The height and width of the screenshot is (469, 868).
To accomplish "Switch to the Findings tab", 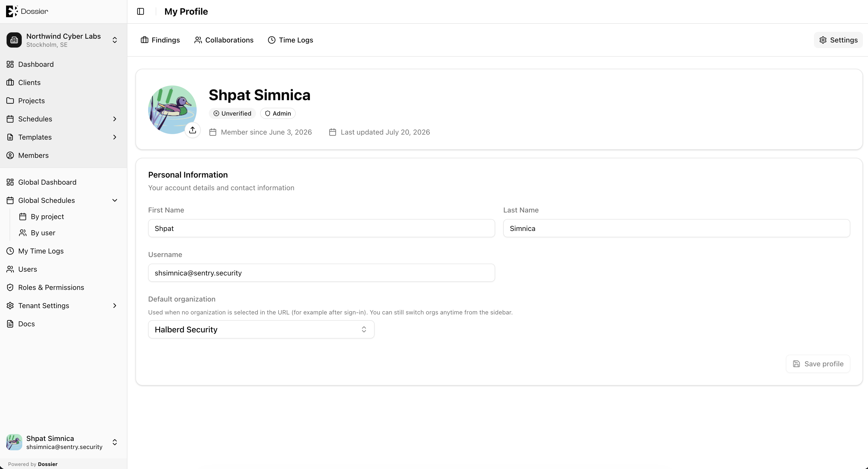I will (160, 40).
